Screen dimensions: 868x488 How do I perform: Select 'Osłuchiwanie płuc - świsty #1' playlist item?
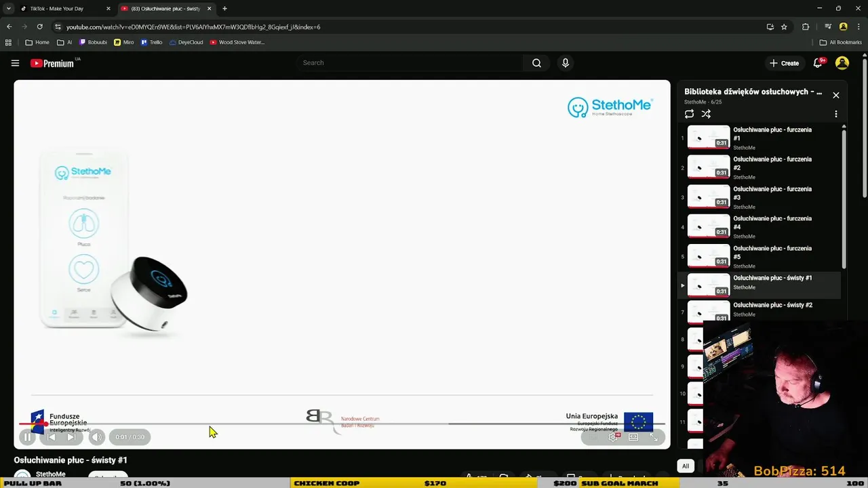click(759, 285)
